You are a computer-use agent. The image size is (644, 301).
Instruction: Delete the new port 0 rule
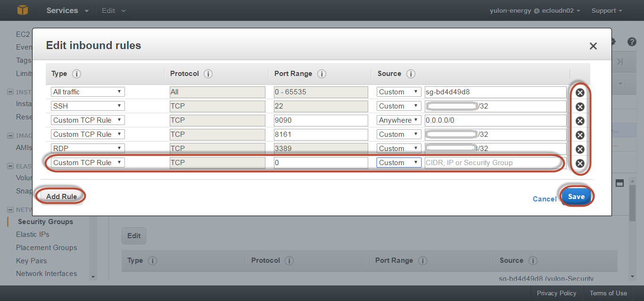(580, 163)
